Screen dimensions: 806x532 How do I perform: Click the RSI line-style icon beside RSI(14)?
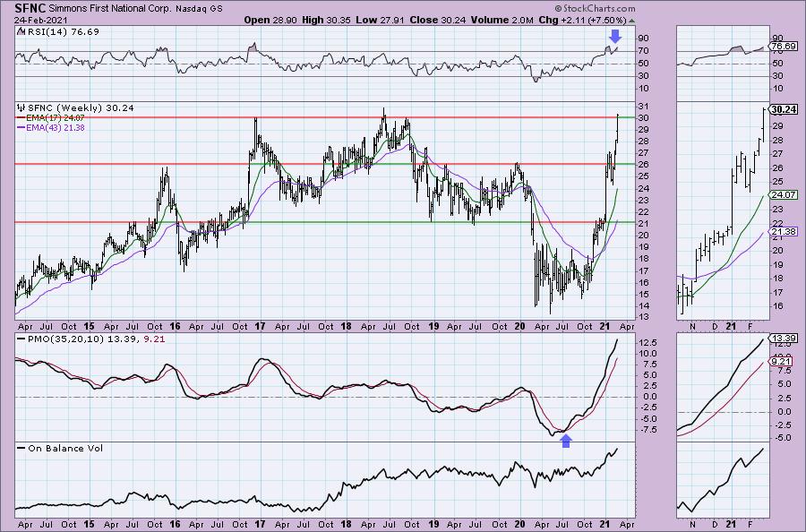[21, 31]
